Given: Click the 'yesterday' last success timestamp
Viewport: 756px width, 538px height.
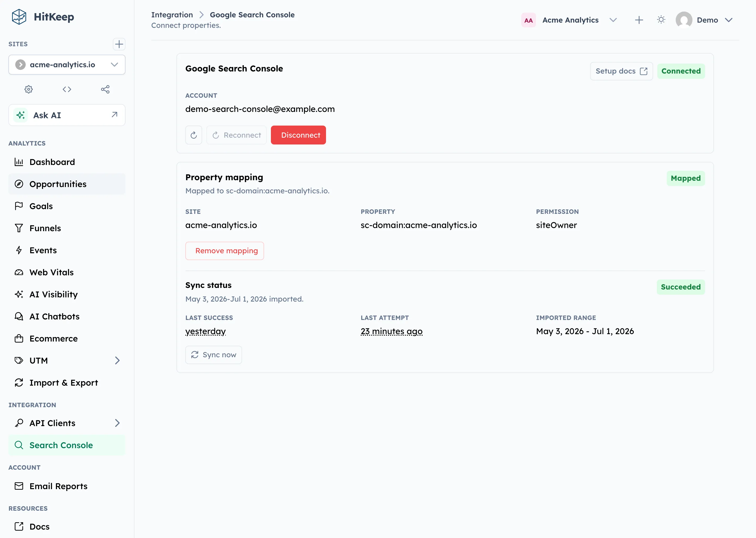Looking at the screenshot, I should (x=206, y=331).
